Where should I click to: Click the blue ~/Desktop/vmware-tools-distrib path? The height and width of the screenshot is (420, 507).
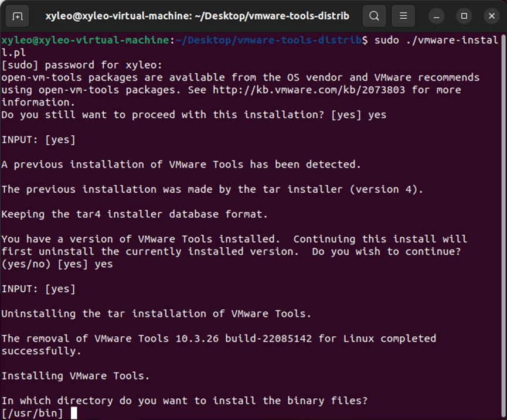[x=268, y=40]
